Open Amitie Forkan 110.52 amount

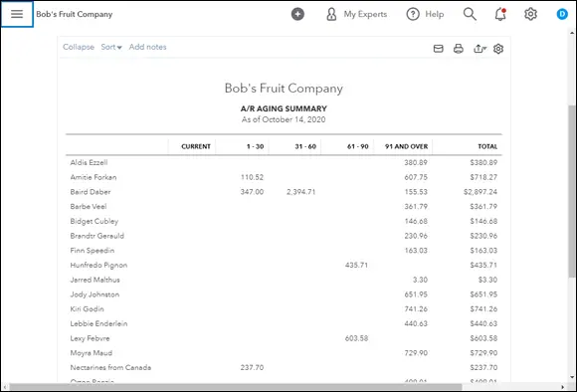tap(252, 177)
